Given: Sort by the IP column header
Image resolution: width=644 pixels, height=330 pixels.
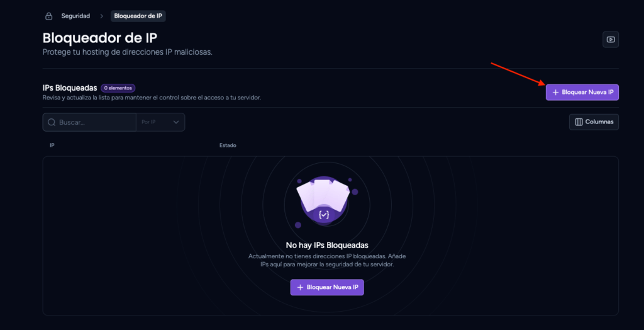Looking at the screenshot, I should (x=52, y=145).
